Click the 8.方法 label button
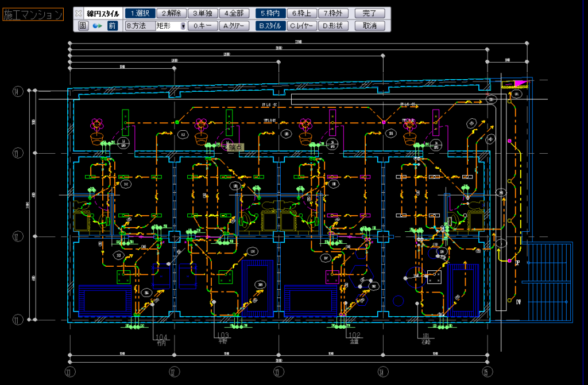This screenshot has height=385, width=588. coord(140,26)
